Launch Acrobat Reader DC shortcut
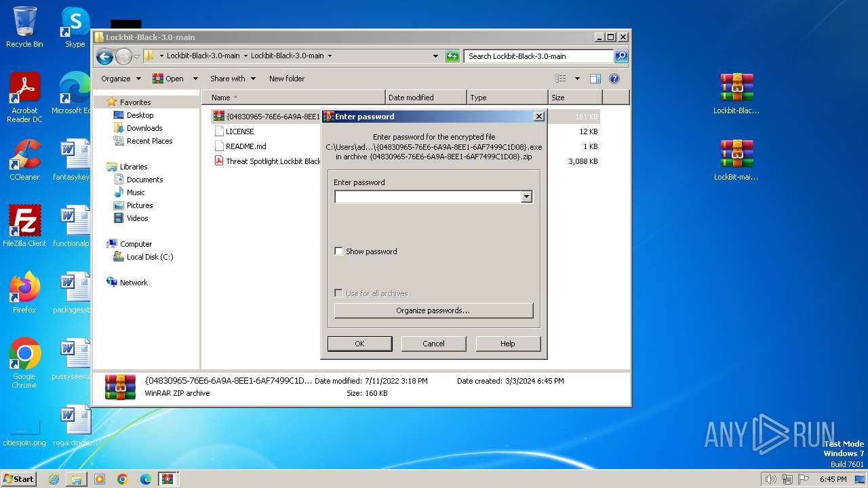Screen dimensions: 868x488 24,98
